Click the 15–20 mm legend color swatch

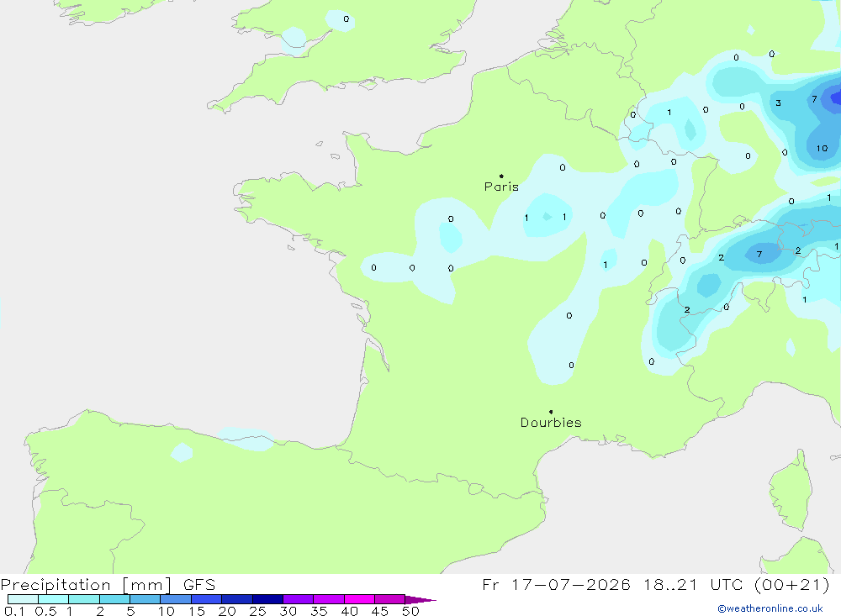point(207,599)
